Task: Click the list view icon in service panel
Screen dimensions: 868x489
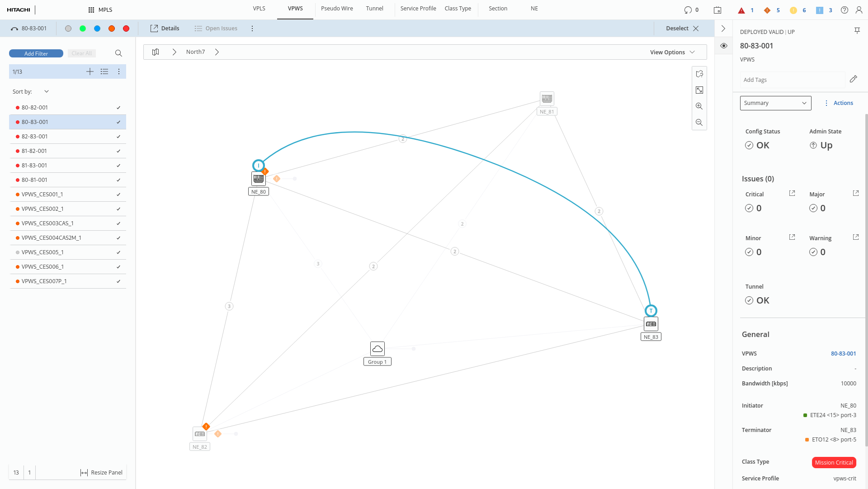Action: (x=104, y=71)
